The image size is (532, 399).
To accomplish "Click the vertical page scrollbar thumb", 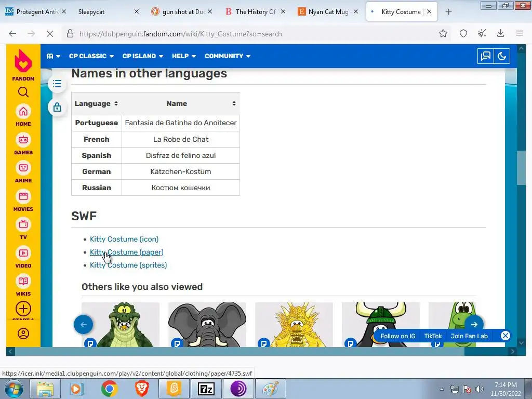I will [x=521, y=168].
